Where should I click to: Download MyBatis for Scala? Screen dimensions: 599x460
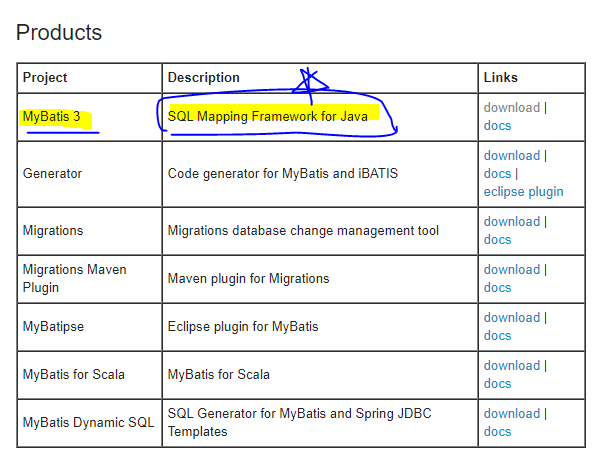512,366
